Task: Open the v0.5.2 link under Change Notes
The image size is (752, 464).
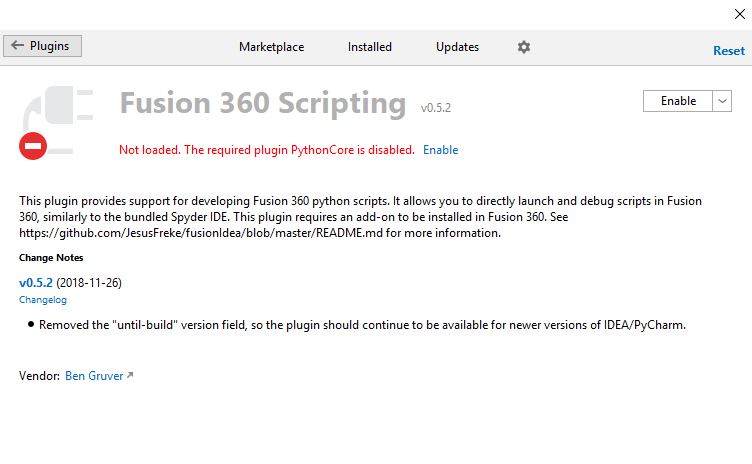Action: tap(36, 283)
